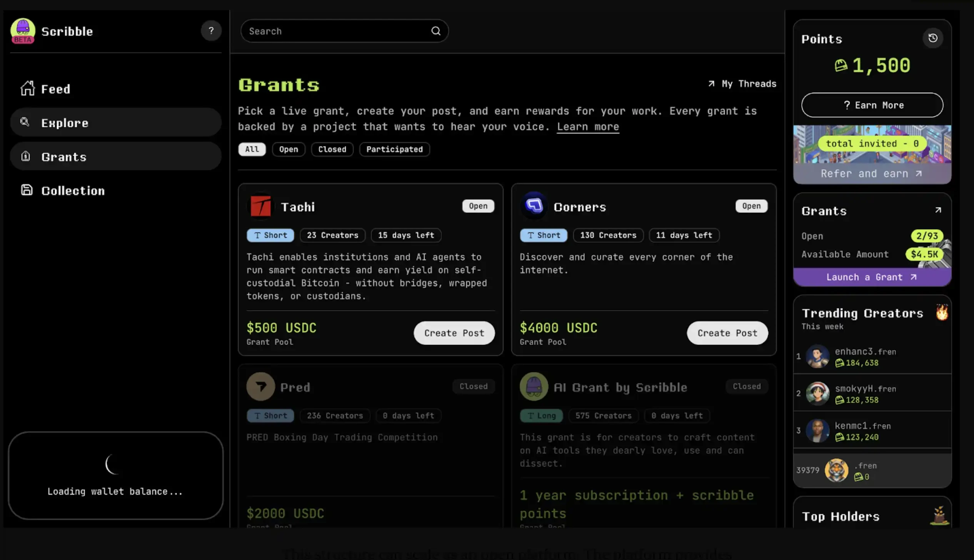This screenshot has height=560, width=974.
Task: Follow the Learn more link
Action: 587,127
